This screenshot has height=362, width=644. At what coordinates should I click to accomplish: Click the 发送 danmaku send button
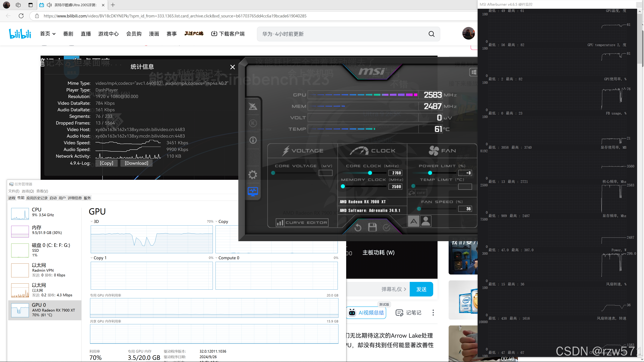[x=421, y=289]
